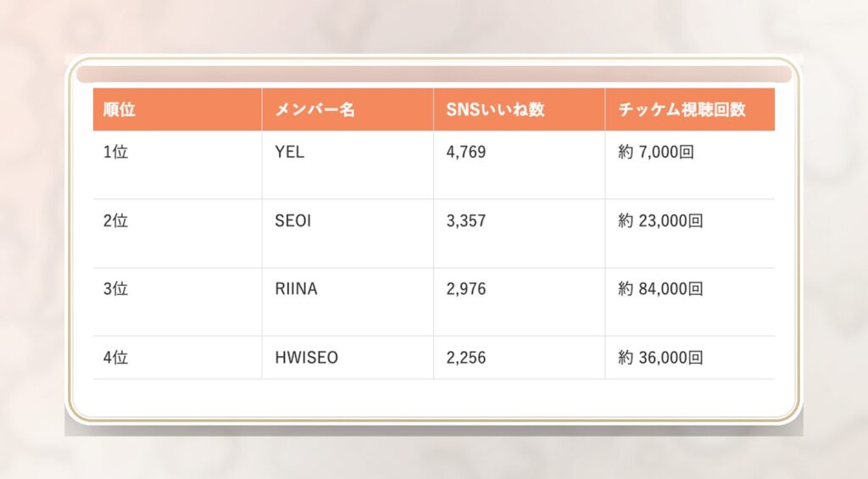The width and height of the screenshot is (868, 479).
Task: Click the 順位 column header
Action: click(x=120, y=109)
